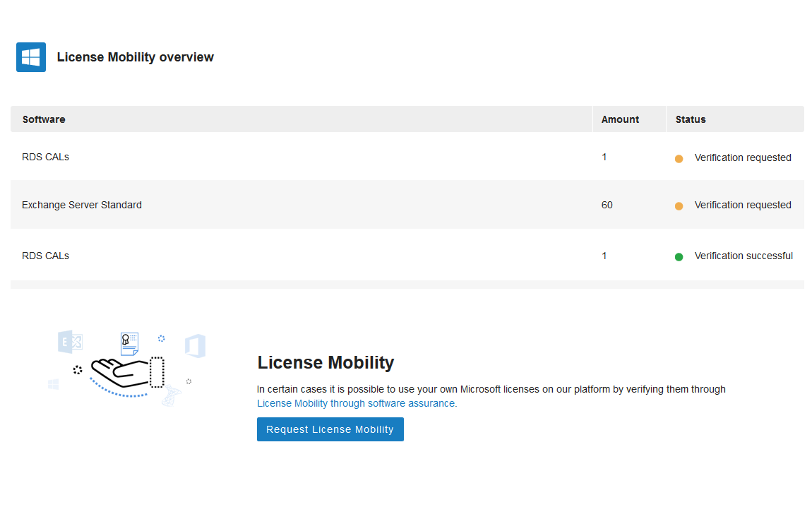Click the License Mobility section heading
The image size is (812, 507).
pyautogui.click(x=326, y=362)
